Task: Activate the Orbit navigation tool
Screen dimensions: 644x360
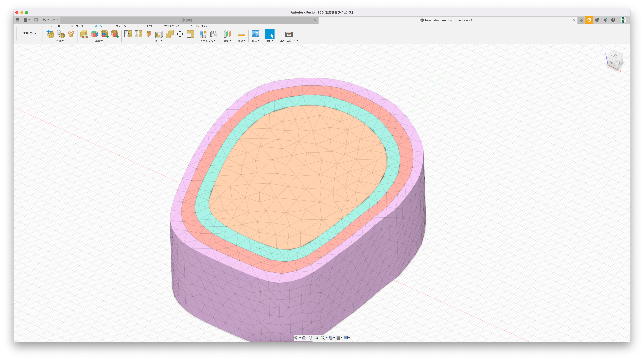Action: coord(296,337)
